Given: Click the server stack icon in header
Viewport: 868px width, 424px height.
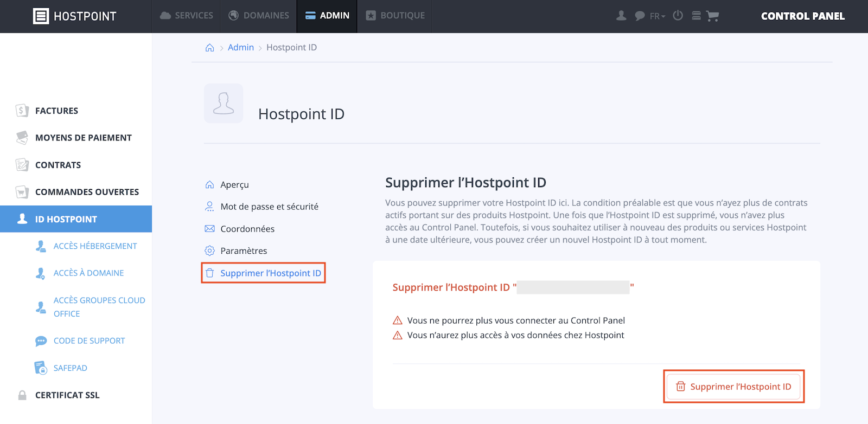Looking at the screenshot, I should (696, 16).
